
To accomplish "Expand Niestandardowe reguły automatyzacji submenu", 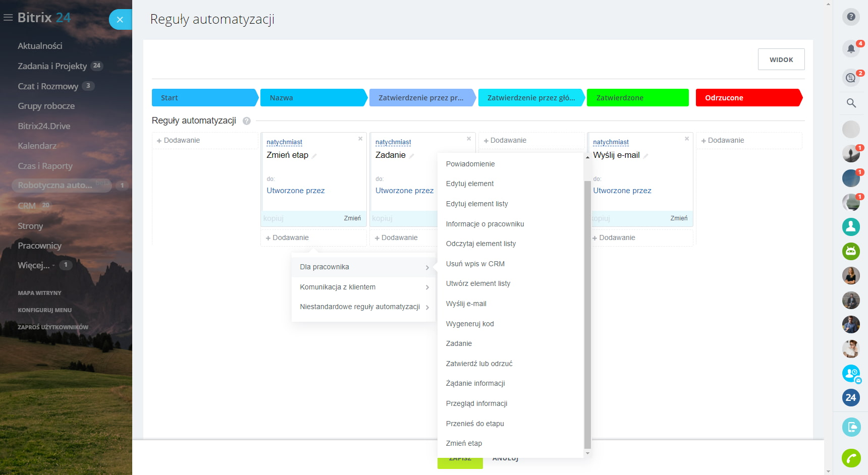I will [x=363, y=307].
